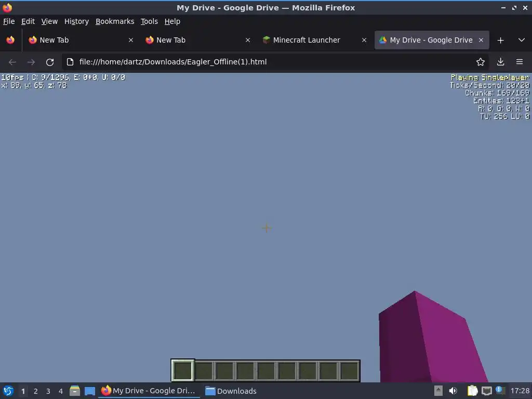Click the removable media tray icon
Image resolution: width=532 pixels, height=399 pixels.
[x=438, y=391]
